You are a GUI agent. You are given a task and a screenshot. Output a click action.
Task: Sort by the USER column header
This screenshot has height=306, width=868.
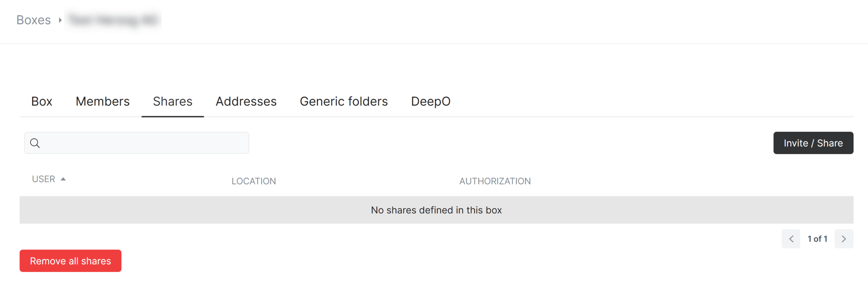(x=43, y=179)
